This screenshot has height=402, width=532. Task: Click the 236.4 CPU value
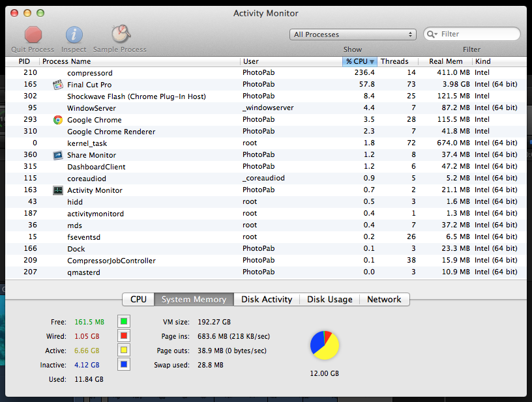coord(364,72)
